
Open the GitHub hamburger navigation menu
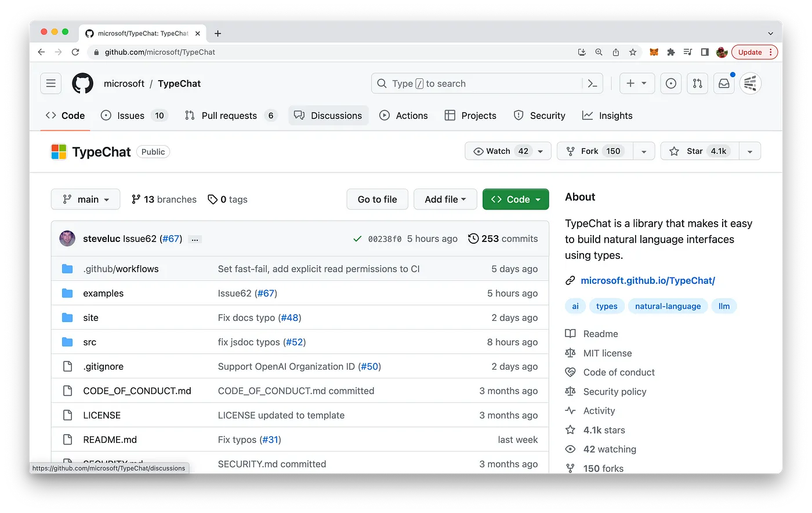click(x=51, y=84)
